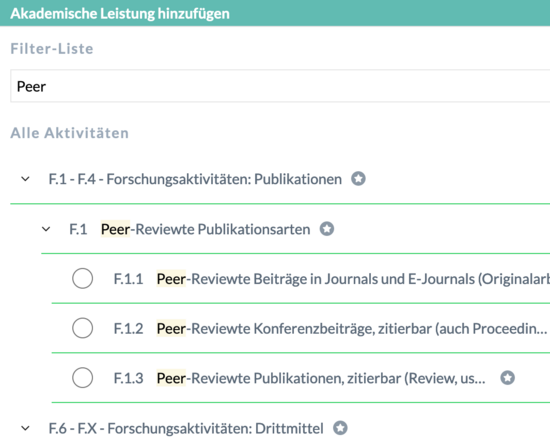The width and height of the screenshot is (550, 448).
Task: Select Peer-Reviewte Publikationen, zitierbar (Review) entry
Action: [321, 378]
